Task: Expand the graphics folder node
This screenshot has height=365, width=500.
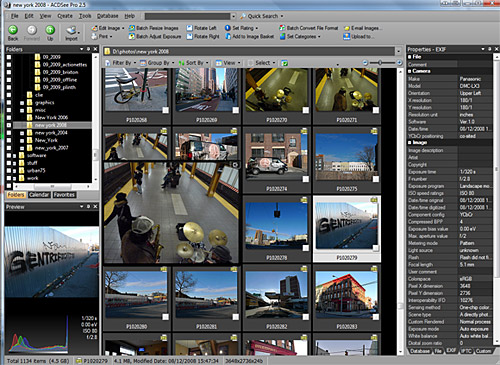Action: [x=22, y=103]
